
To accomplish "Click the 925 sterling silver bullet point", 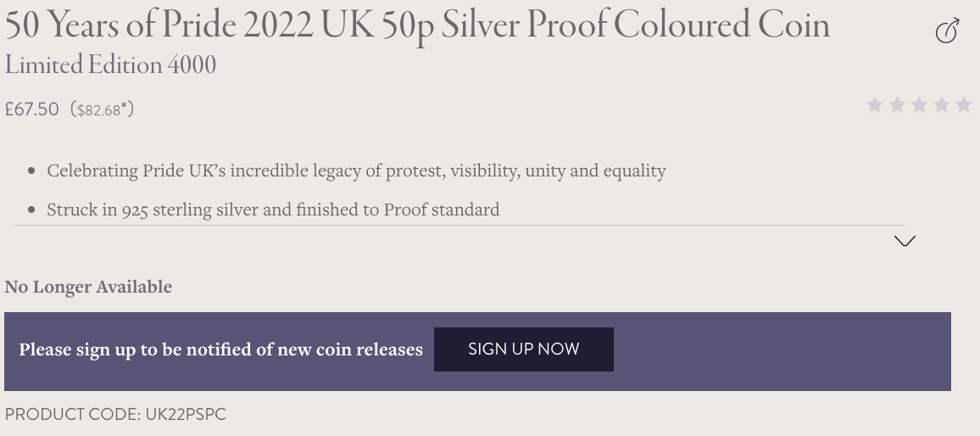I will point(273,209).
